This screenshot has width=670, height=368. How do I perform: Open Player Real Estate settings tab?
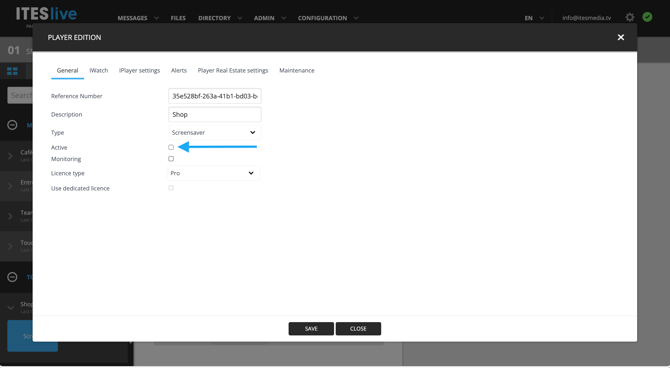[233, 71]
